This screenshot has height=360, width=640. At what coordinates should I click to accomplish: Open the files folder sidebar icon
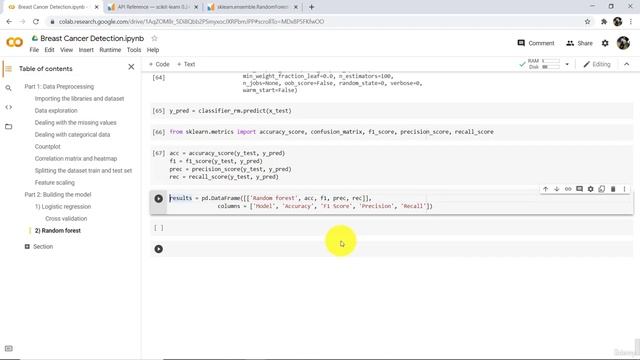[x=8, y=127]
